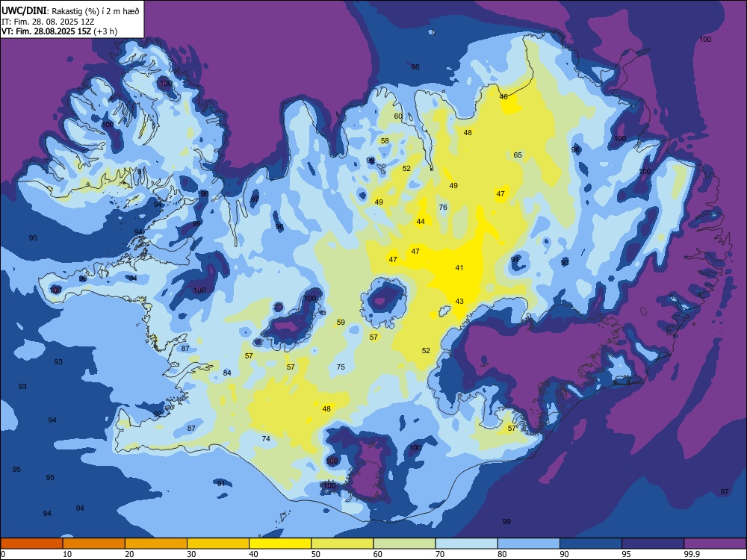The width and height of the screenshot is (747, 560).
Task: Click the purple above-99.9 legend swatch
Action: [715, 544]
